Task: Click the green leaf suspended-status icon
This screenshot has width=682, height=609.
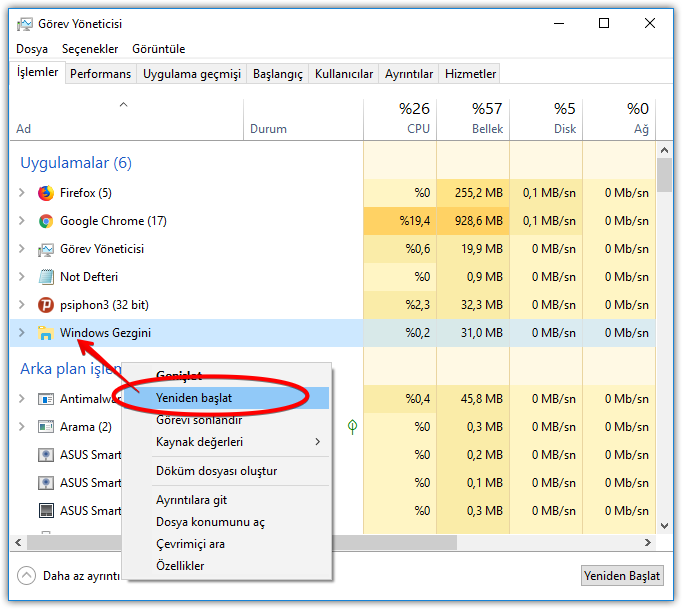Action: 352,427
